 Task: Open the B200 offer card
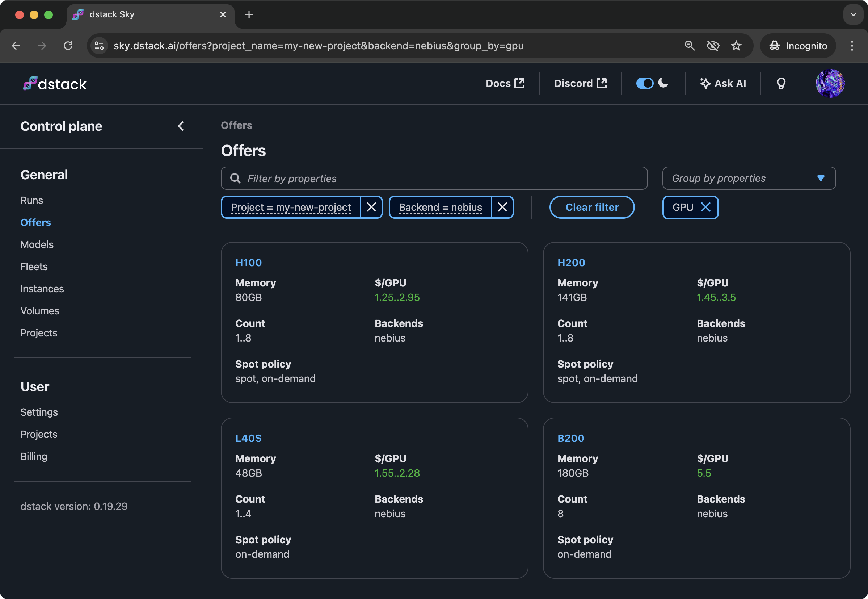570,438
